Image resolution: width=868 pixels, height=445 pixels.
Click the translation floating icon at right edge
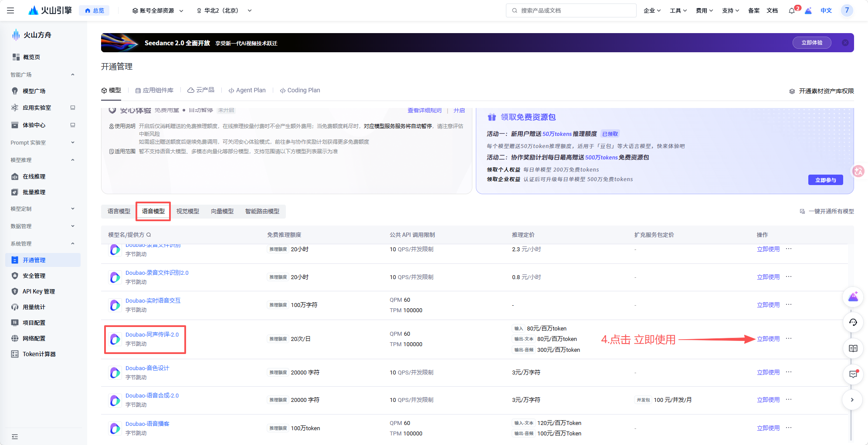(x=858, y=171)
